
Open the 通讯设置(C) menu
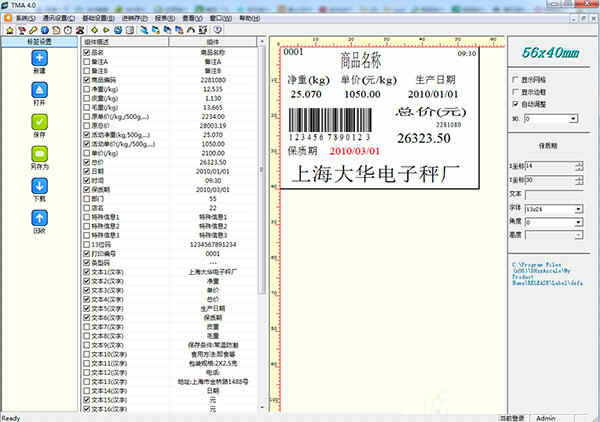point(62,17)
